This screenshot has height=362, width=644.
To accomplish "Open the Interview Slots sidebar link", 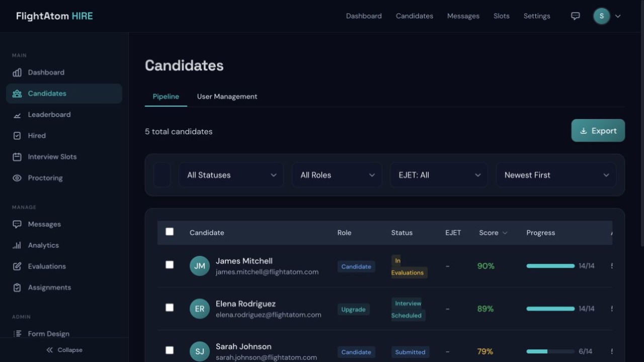I will coord(64,157).
